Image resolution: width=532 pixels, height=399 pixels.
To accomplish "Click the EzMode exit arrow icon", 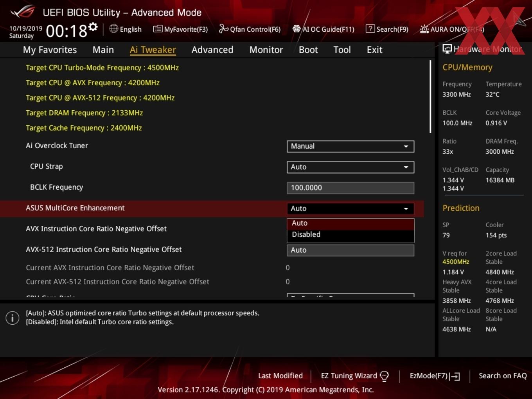I will pyautogui.click(x=455, y=376).
